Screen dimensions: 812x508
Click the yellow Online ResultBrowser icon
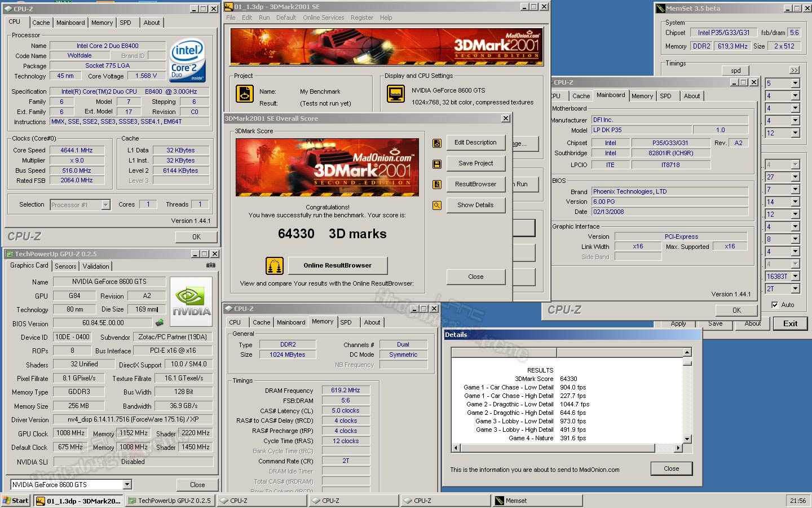(274, 265)
